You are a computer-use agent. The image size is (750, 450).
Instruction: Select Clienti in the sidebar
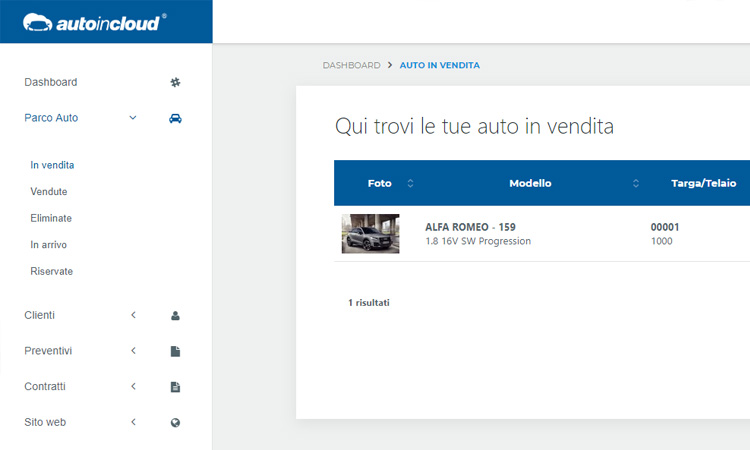click(x=40, y=315)
